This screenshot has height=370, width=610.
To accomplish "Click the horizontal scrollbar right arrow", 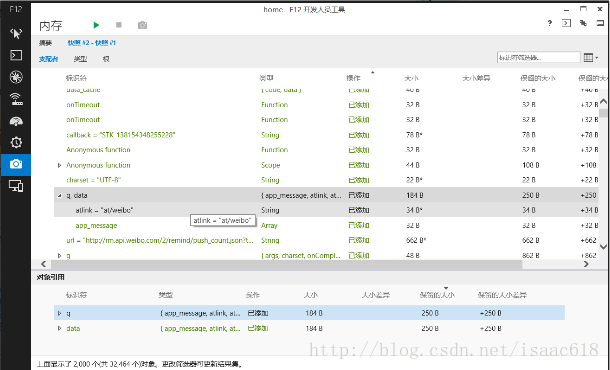I will [x=586, y=264].
